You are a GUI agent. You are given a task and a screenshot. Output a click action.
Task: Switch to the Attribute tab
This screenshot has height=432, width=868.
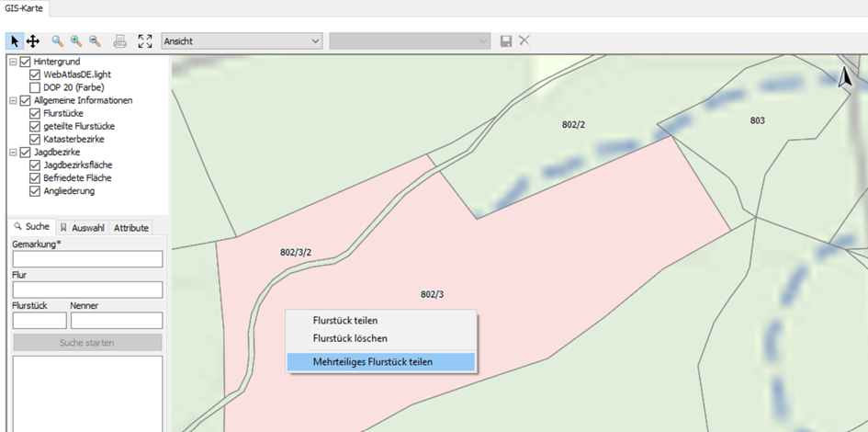pyautogui.click(x=130, y=227)
